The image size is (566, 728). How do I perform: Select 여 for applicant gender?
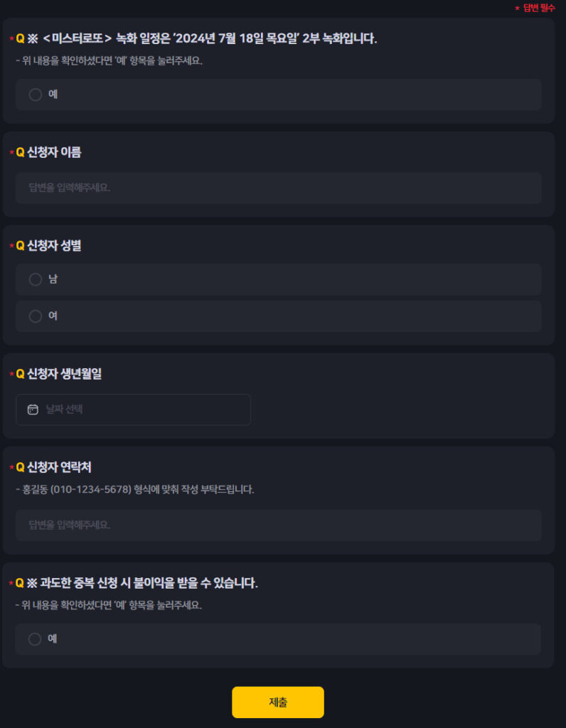point(34,316)
